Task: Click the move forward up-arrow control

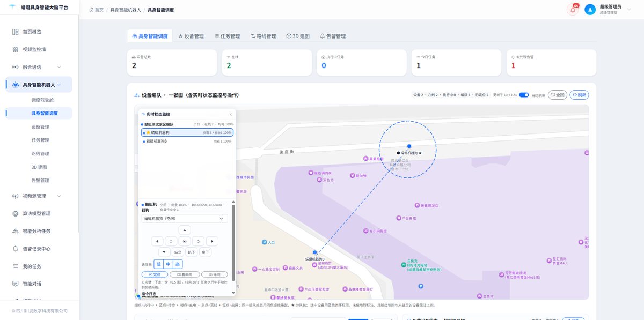Action: [x=185, y=230]
